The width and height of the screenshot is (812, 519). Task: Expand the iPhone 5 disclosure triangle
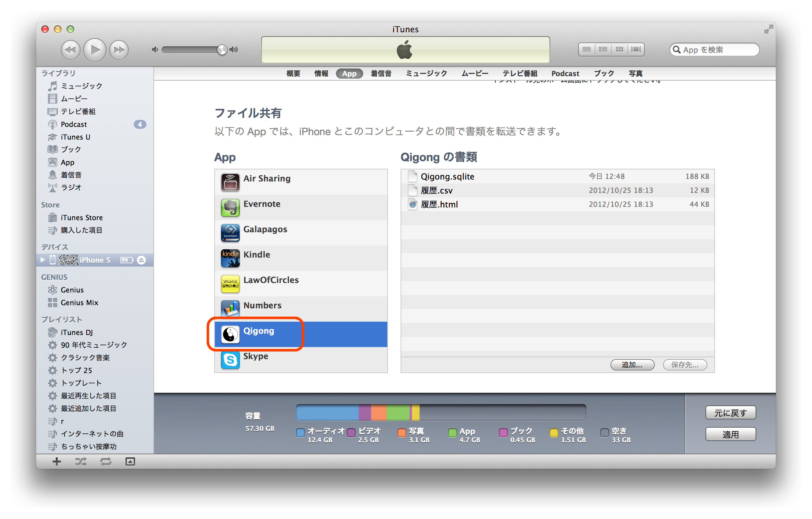pyautogui.click(x=43, y=260)
